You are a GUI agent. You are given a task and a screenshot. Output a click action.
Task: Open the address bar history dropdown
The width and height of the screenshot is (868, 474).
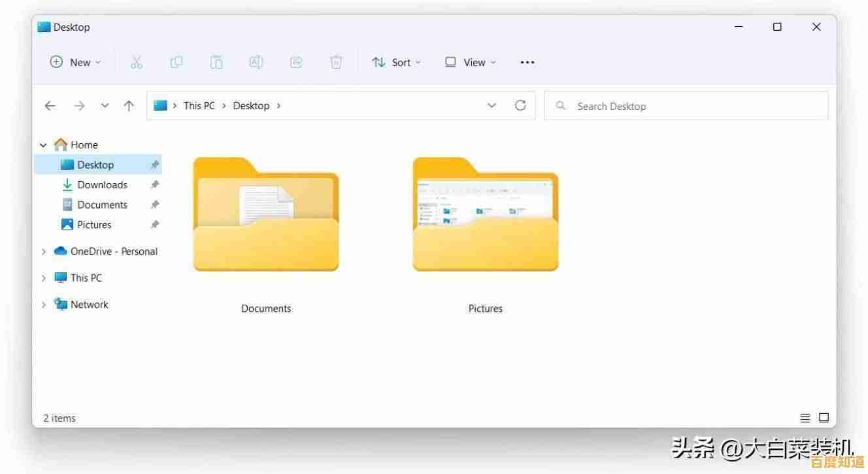click(492, 105)
